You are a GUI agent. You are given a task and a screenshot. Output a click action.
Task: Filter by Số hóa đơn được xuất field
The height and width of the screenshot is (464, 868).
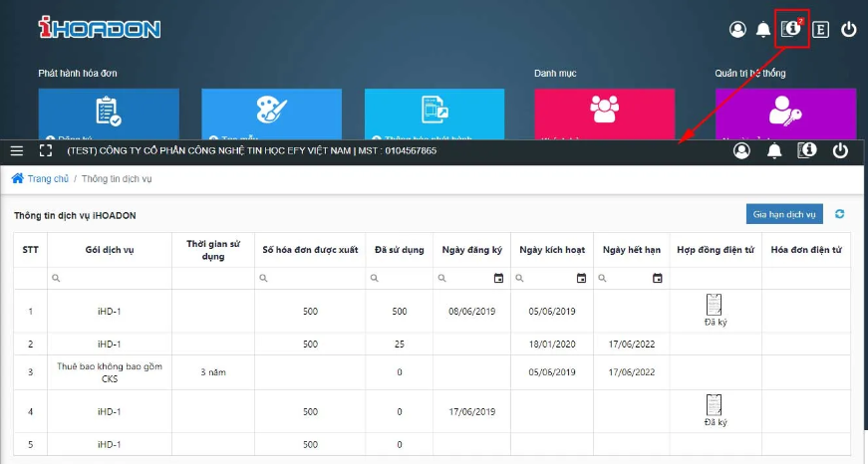point(310,278)
